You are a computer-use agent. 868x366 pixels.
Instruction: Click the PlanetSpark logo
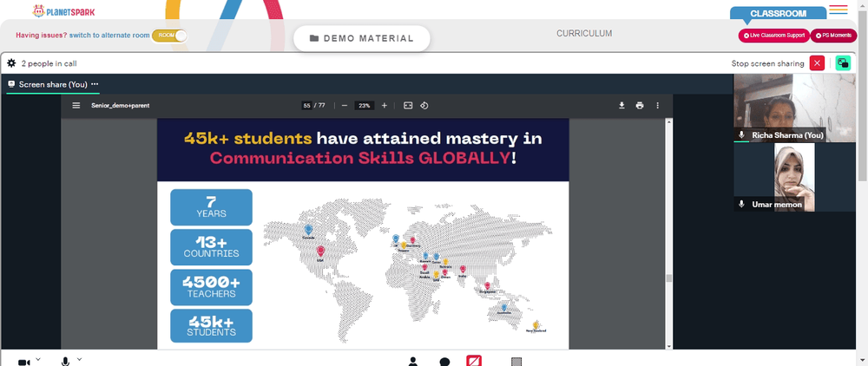click(64, 10)
